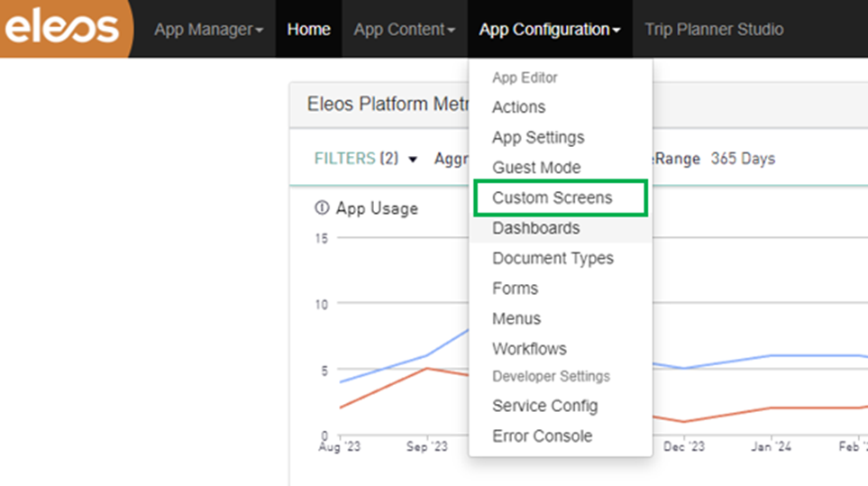Click the App Usage info icon
Image resolution: width=868 pixels, height=486 pixels.
tap(322, 207)
